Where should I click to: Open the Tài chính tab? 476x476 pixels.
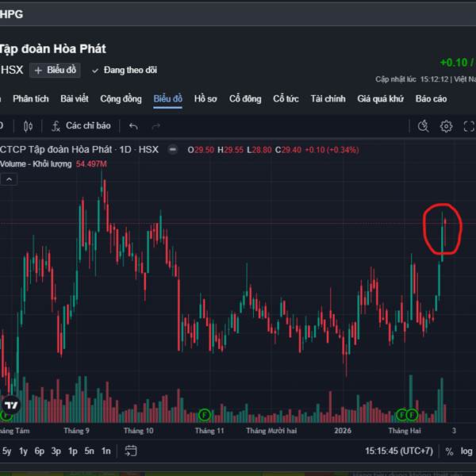[328, 98]
